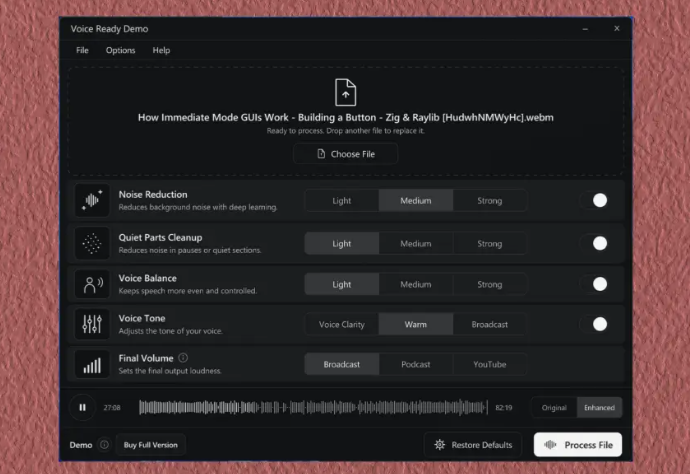Image resolution: width=690 pixels, height=474 pixels.
Task: Click the Choose File button
Action: (345, 154)
